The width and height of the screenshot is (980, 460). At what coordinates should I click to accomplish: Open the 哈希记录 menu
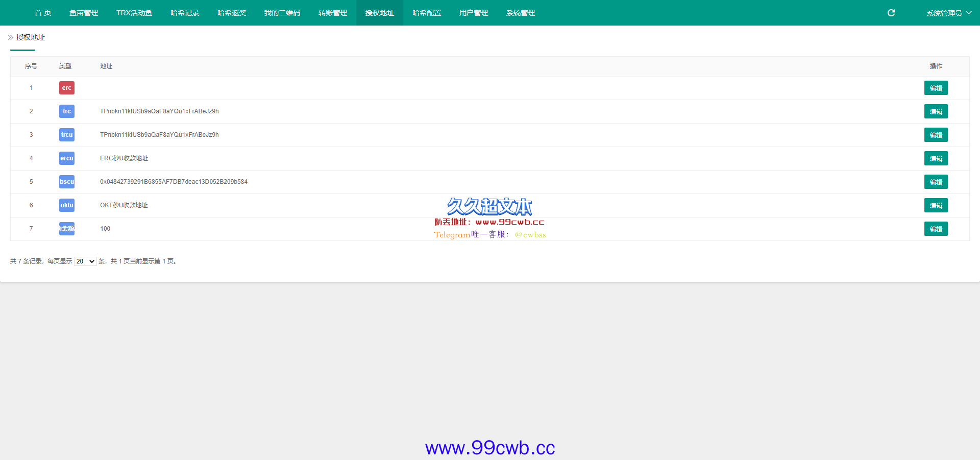pos(185,13)
